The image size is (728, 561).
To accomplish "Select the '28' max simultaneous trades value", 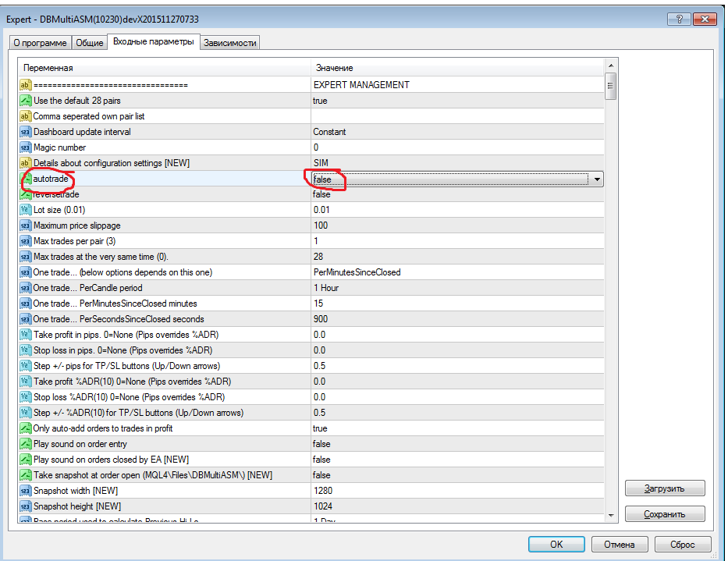I will (318, 257).
